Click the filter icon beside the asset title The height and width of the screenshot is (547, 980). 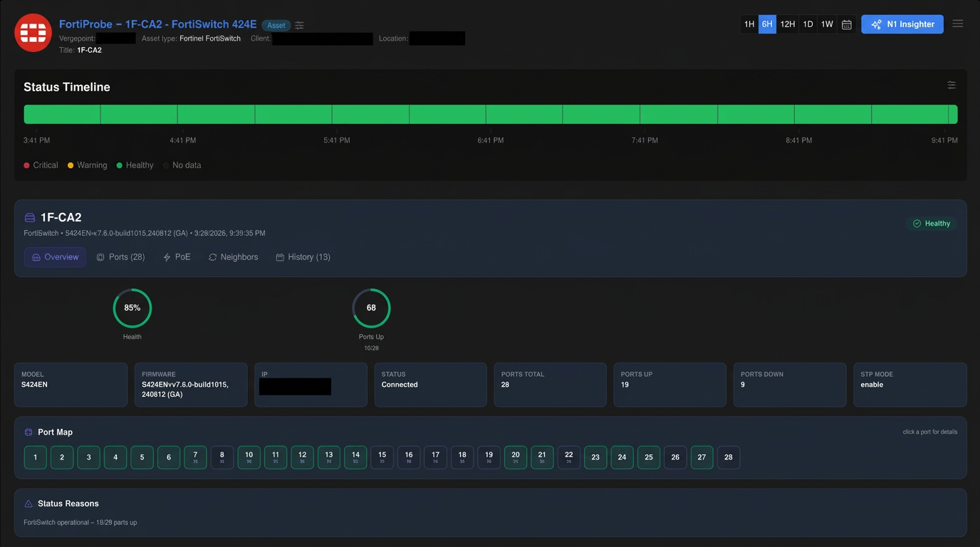tap(299, 25)
